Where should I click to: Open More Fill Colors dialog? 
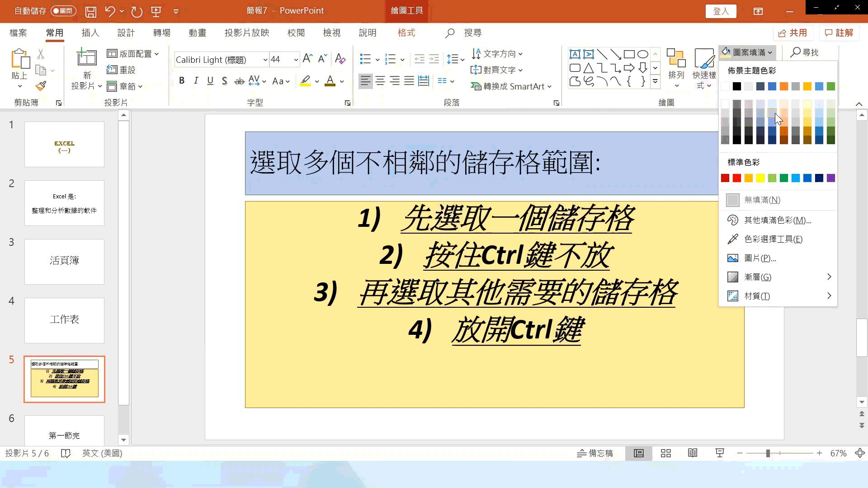778,220
